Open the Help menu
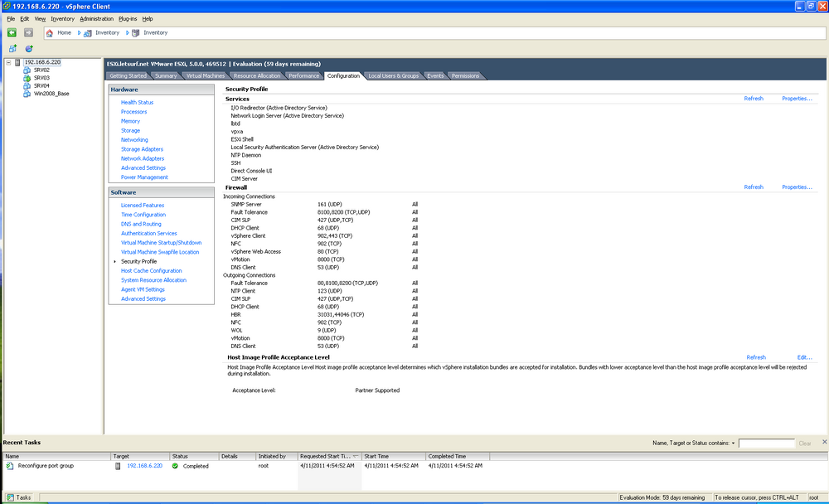829x504 pixels. coord(147,19)
